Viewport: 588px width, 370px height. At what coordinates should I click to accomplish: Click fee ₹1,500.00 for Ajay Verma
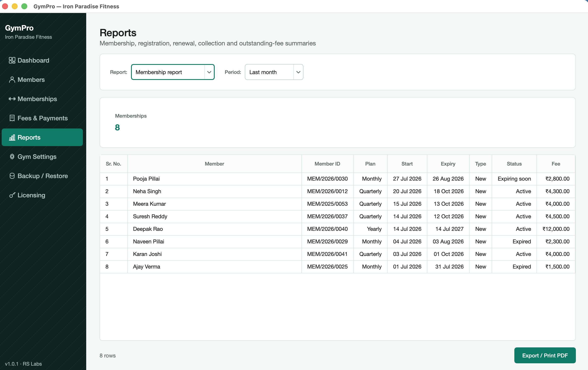pos(557,267)
